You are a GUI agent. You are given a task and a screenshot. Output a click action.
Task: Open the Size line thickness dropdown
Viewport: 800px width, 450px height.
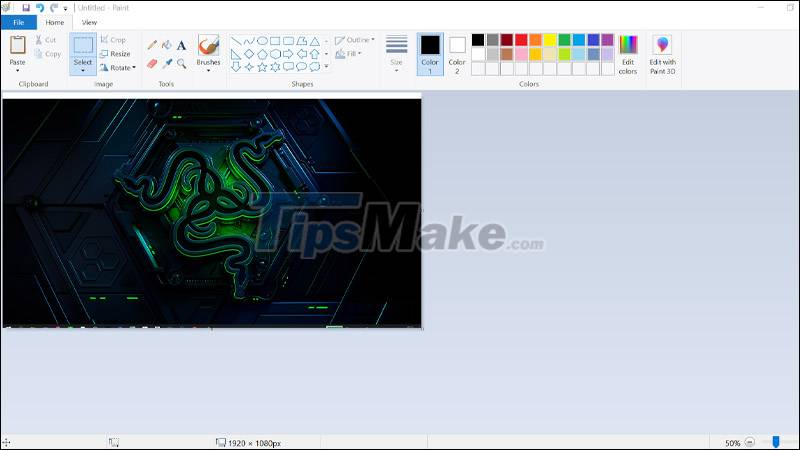click(396, 55)
